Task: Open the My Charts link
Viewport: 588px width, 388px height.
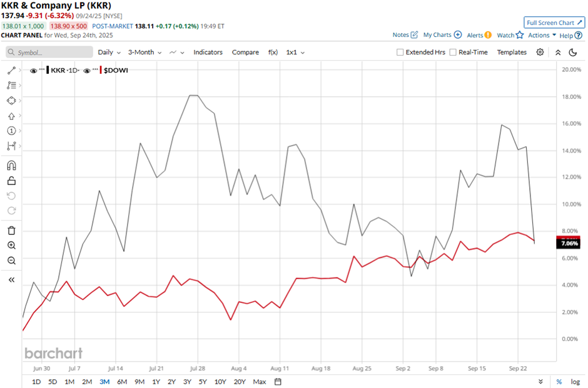Action: [x=437, y=34]
